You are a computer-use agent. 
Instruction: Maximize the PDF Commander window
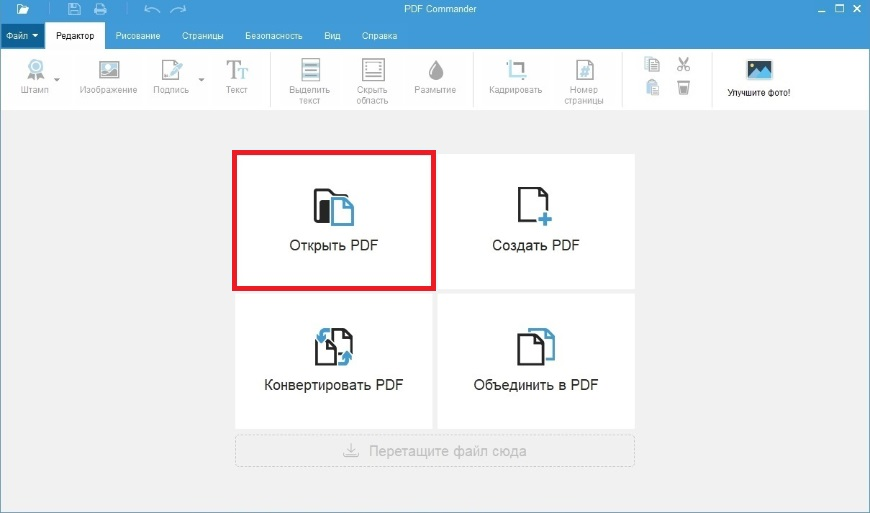[x=839, y=9]
